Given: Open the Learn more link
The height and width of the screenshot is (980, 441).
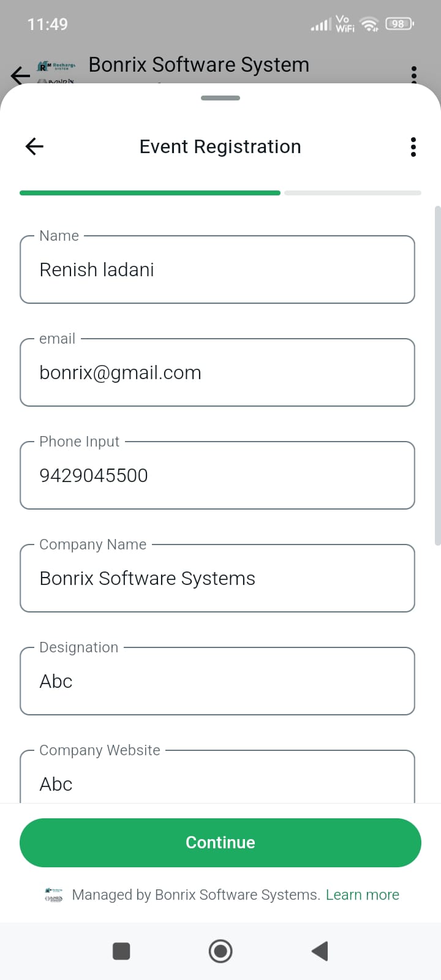Looking at the screenshot, I should pyautogui.click(x=363, y=895).
